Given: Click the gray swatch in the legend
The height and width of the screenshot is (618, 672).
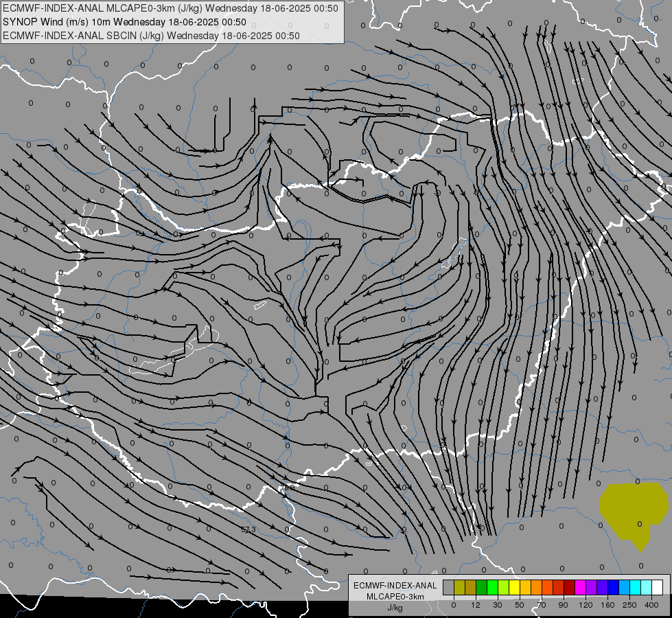Looking at the screenshot, I should [x=448, y=587].
